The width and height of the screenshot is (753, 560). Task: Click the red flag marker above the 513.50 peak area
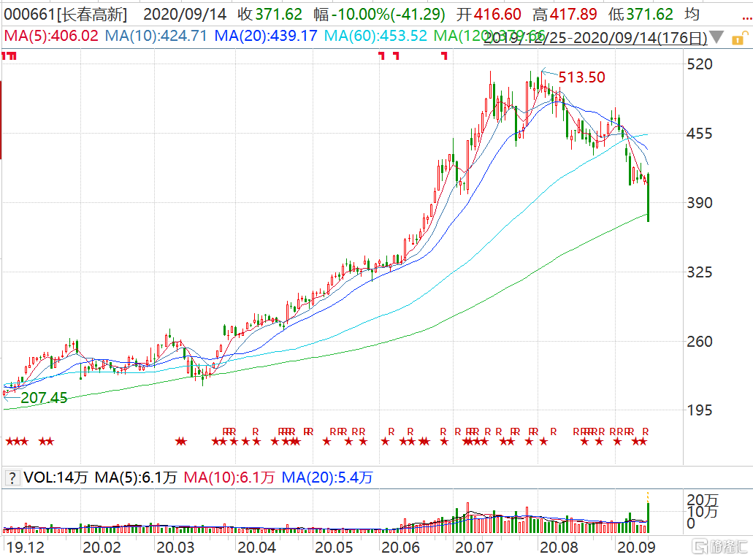[444, 55]
